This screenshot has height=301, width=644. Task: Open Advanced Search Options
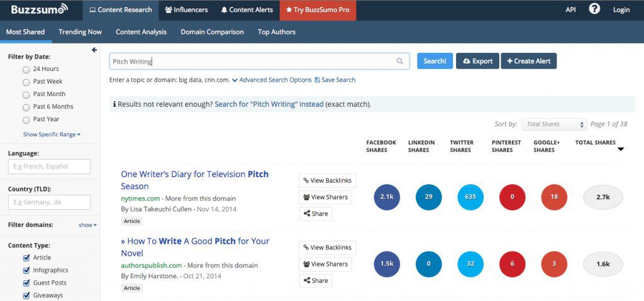coord(272,80)
